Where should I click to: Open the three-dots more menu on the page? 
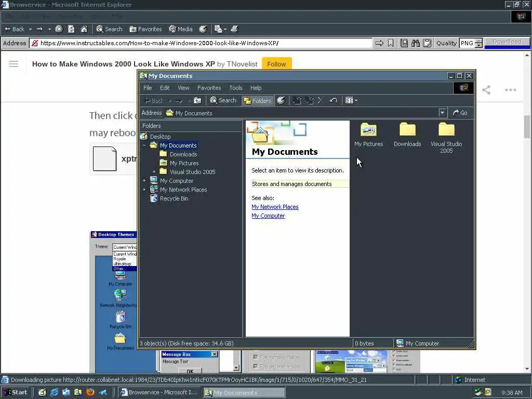pos(510,90)
